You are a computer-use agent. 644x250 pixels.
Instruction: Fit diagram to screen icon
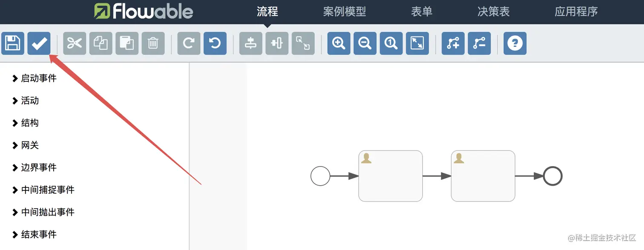point(417,43)
